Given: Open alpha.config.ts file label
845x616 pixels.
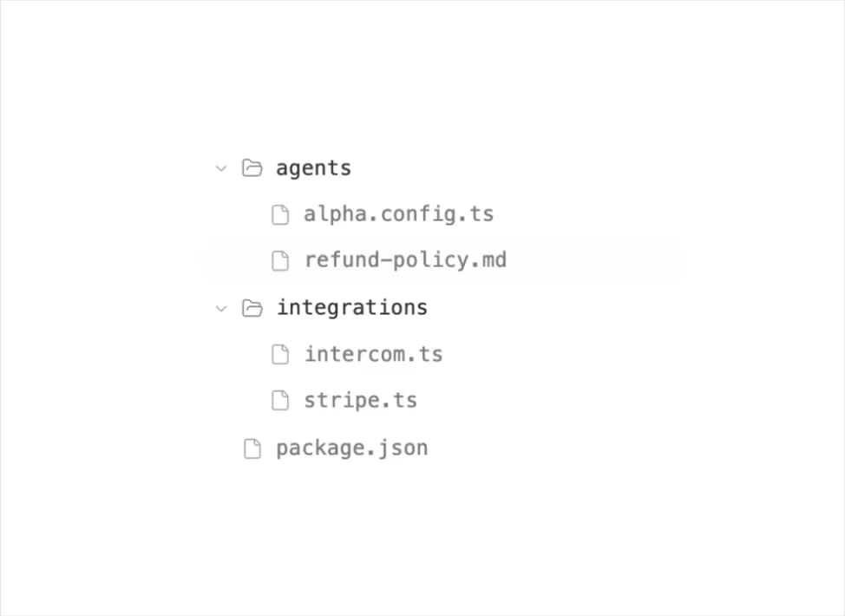Looking at the screenshot, I should coord(399,214).
